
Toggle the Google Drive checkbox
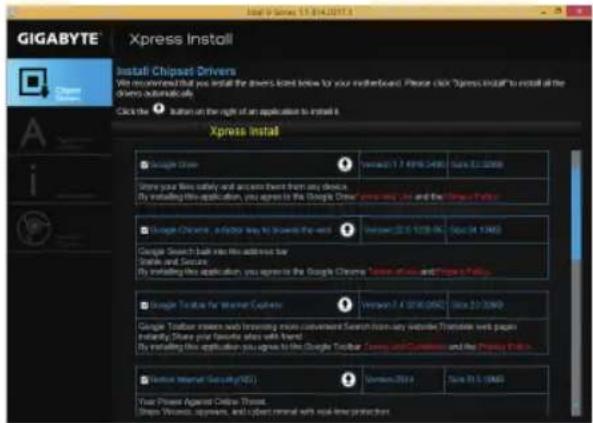click(144, 165)
